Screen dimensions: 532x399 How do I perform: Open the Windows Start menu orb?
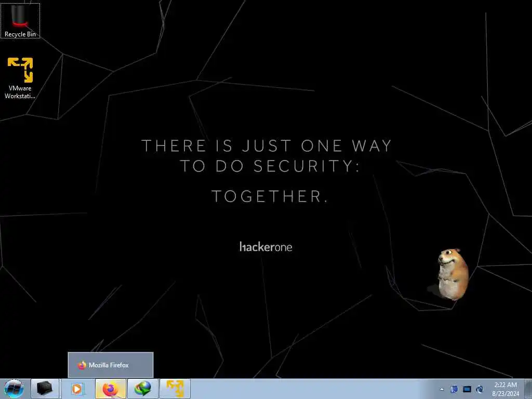pos(14,389)
